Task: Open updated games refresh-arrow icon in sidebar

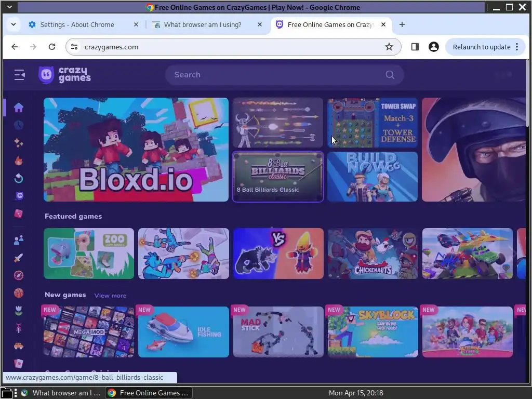Action: pos(19,178)
